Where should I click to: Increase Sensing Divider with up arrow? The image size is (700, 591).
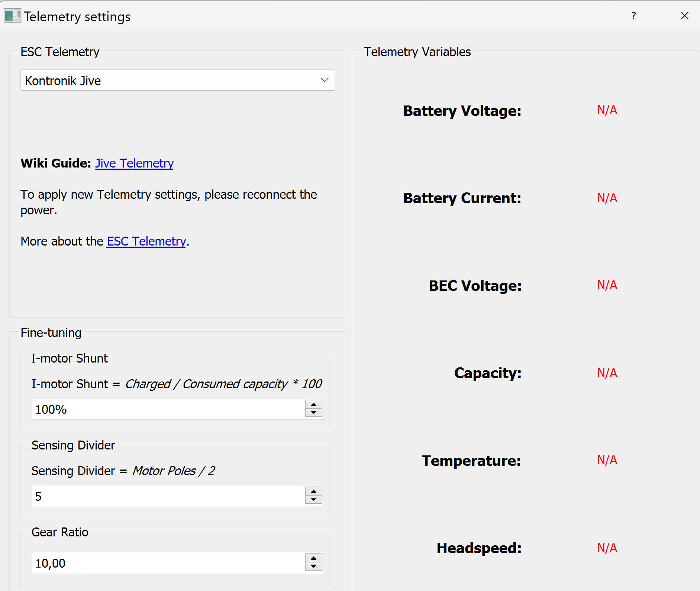pos(314,491)
